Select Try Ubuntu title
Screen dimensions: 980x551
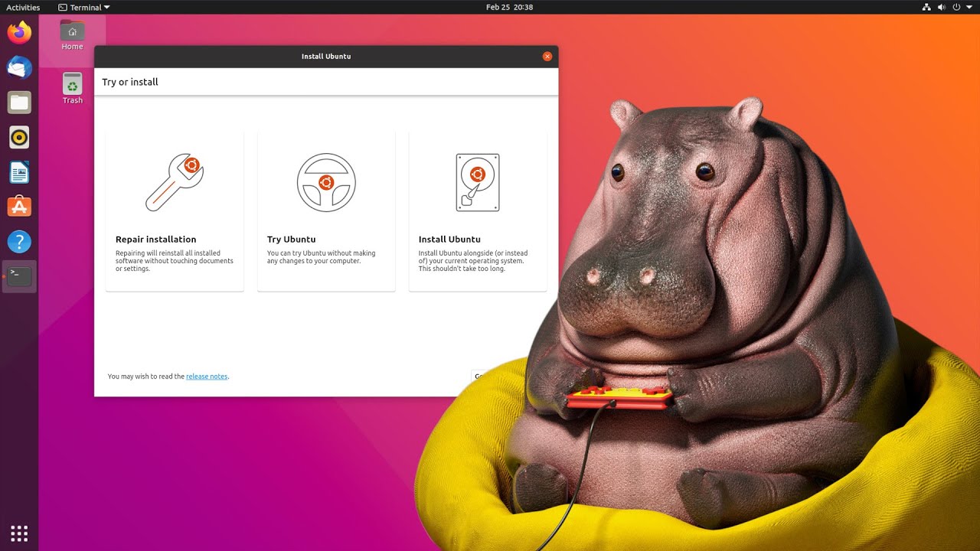click(291, 240)
